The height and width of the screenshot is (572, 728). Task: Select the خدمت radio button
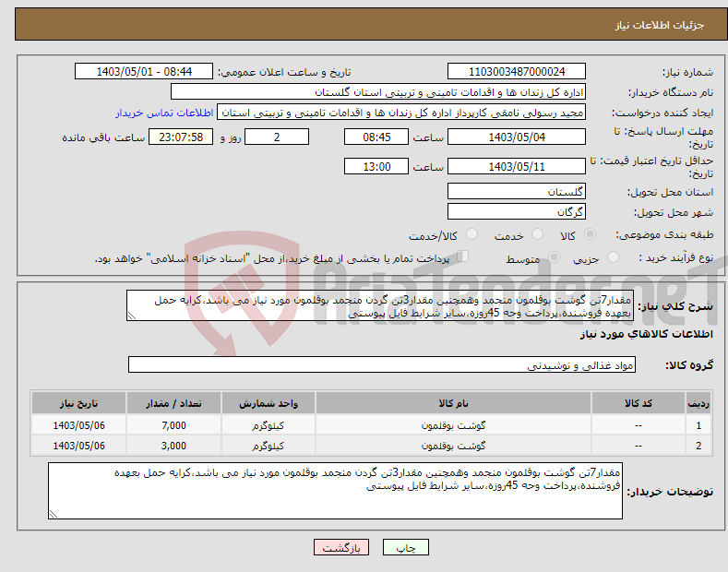(537, 234)
